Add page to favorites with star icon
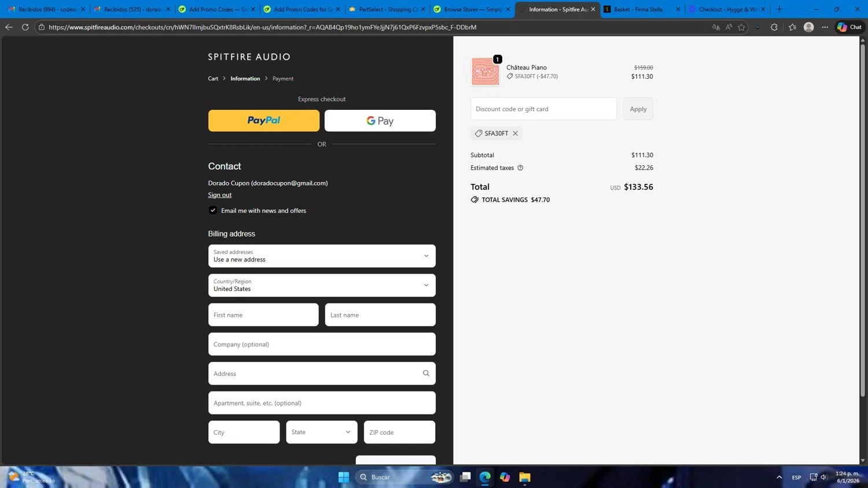This screenshot has width=868, height=488. 741,27
